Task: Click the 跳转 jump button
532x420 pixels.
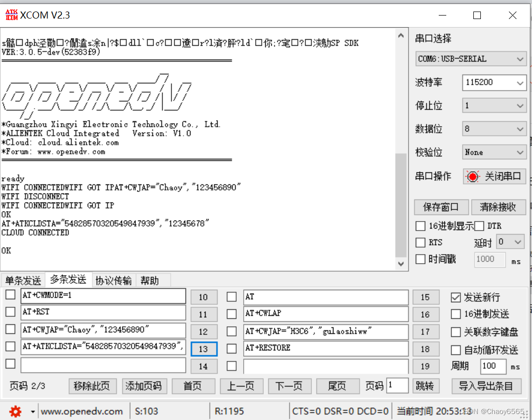Action: tap(426, 386)
